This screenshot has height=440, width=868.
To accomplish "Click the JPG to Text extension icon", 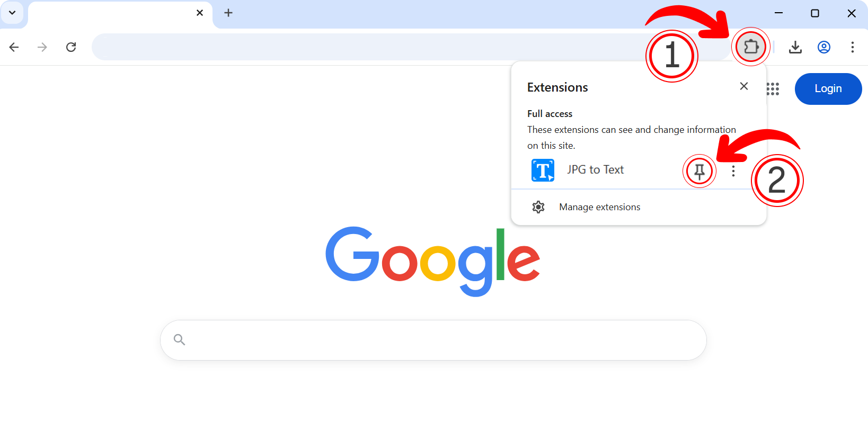I will [543, 170].
